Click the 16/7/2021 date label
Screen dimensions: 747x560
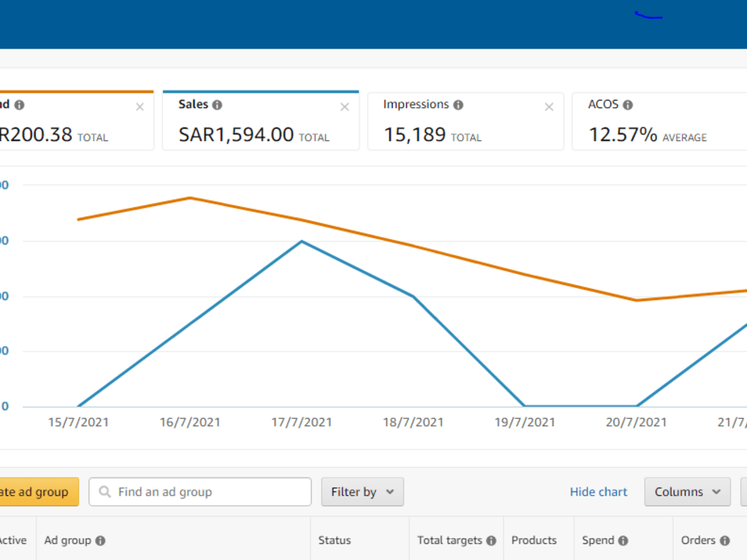pos(190,423)
